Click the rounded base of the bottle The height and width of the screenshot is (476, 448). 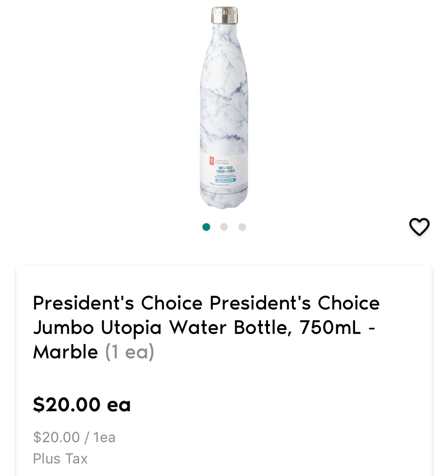point(224,200)
